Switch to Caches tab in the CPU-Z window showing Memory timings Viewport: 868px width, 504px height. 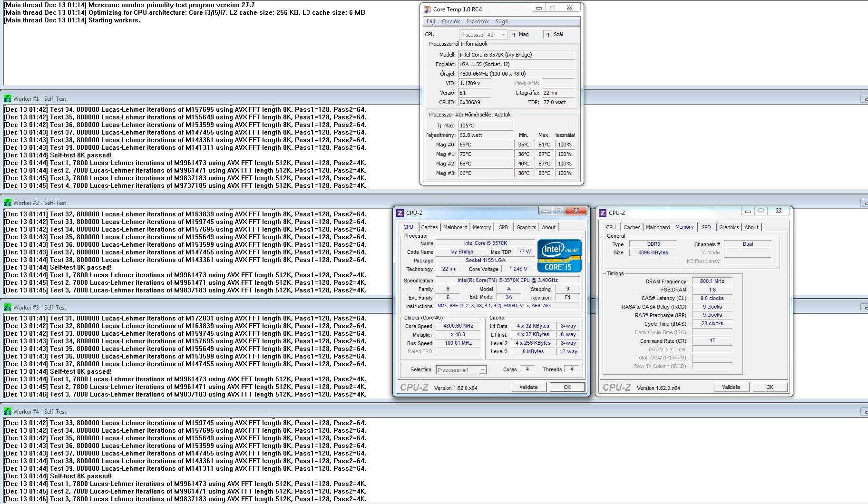coord(632,227)
